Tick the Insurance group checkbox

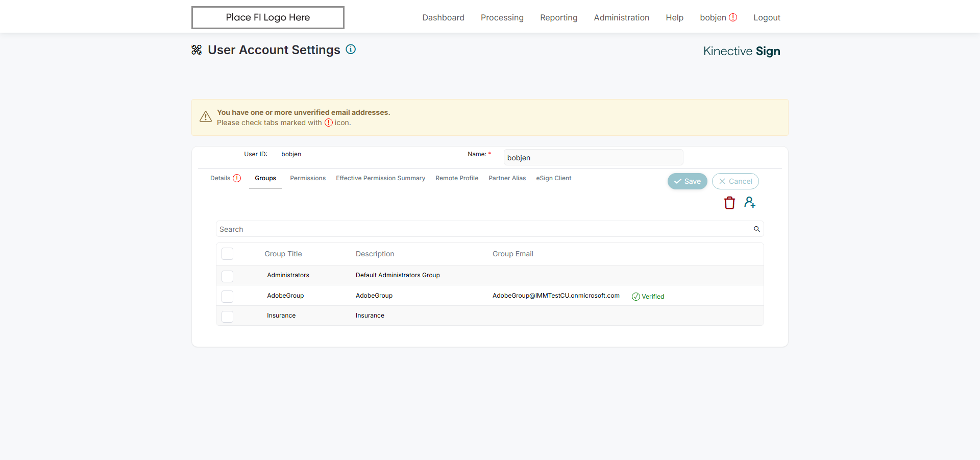pos(228,317)
